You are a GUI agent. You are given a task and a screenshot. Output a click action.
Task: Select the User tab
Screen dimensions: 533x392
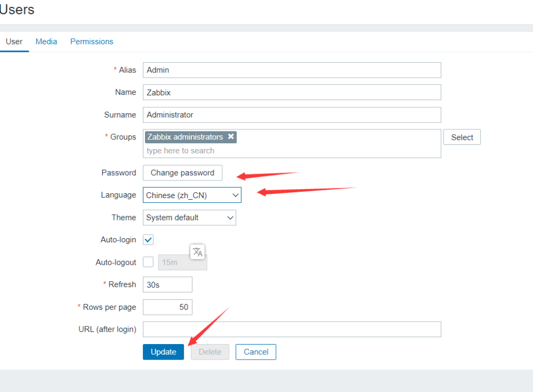(x=14, y=42)
